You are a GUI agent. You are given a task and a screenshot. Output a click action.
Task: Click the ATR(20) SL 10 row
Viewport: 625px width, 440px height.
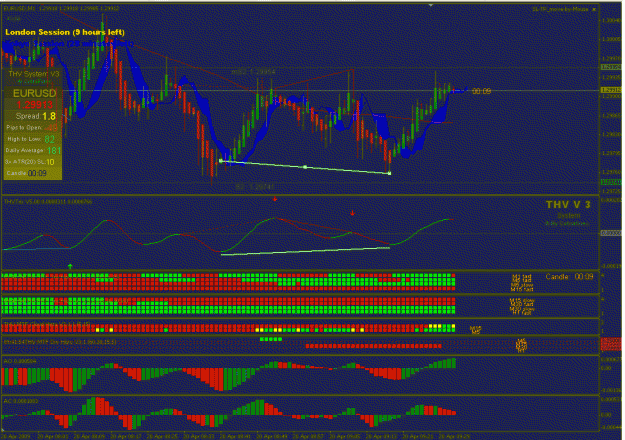click(29, 162)
